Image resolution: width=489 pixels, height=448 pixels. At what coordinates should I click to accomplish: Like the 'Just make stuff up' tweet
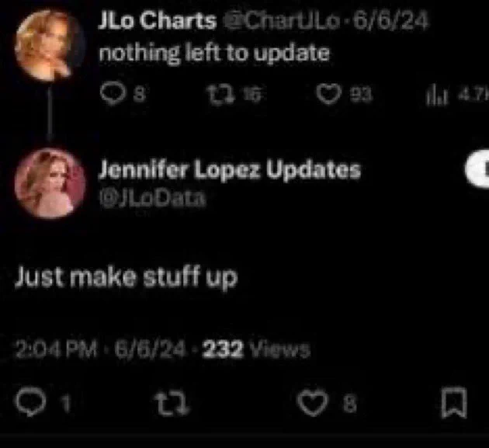pos(313,402)
